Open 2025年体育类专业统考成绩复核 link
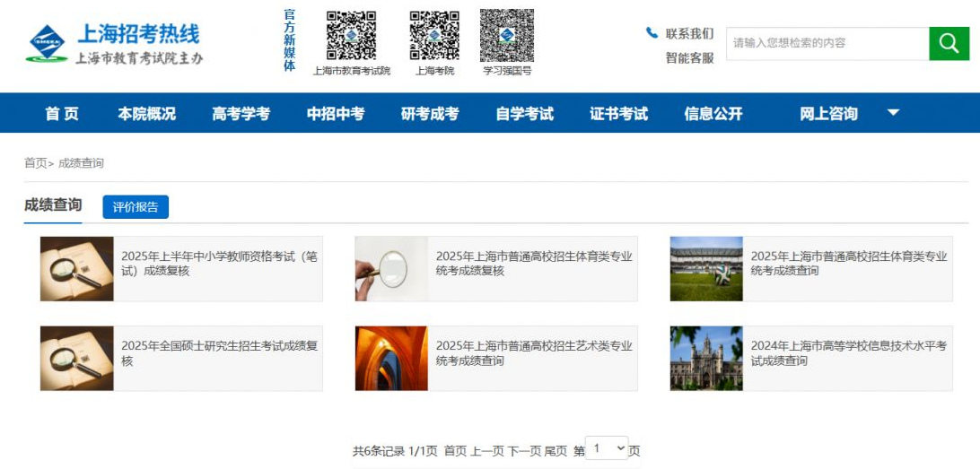 point(534,264)
